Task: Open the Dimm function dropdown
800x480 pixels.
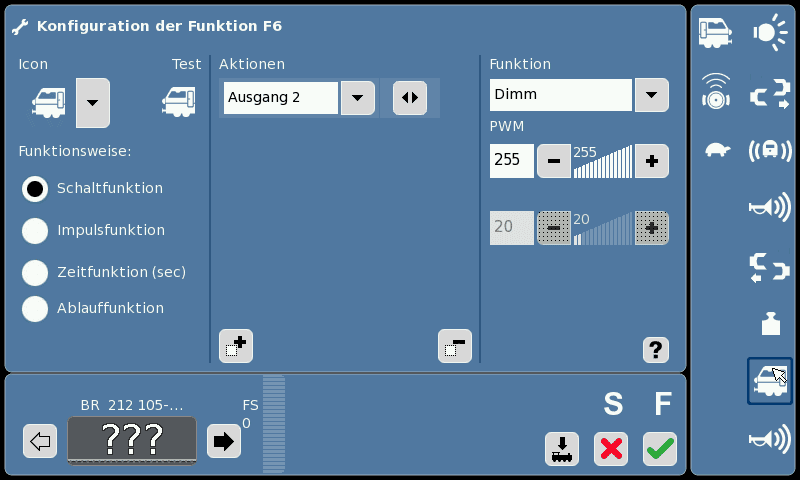Action: 652,95
